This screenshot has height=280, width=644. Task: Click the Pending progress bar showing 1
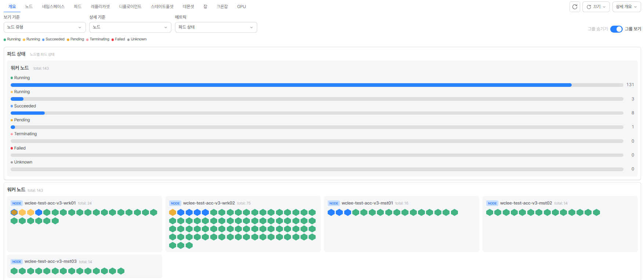click(x=317, y=127)
